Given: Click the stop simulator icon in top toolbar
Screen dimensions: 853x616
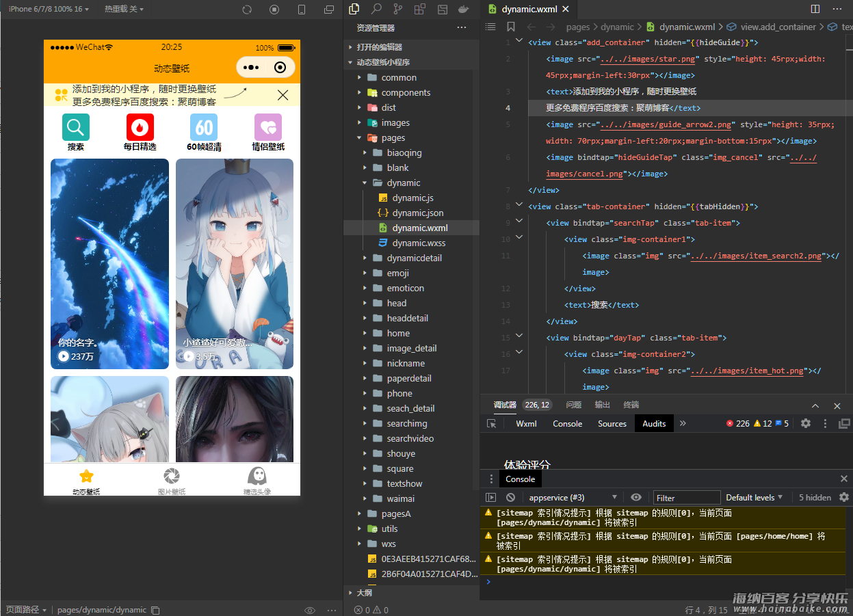Looking at the screenshot, I should click(x=274, y=10).
